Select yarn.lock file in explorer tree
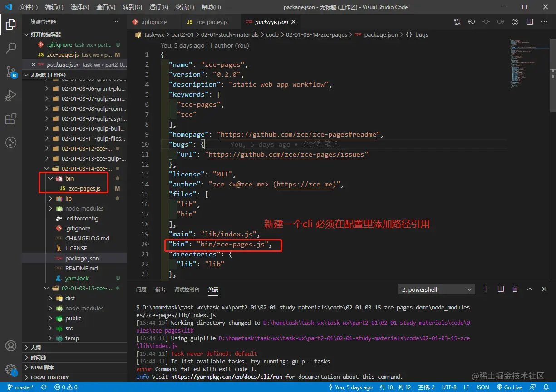 coord(77,278)
